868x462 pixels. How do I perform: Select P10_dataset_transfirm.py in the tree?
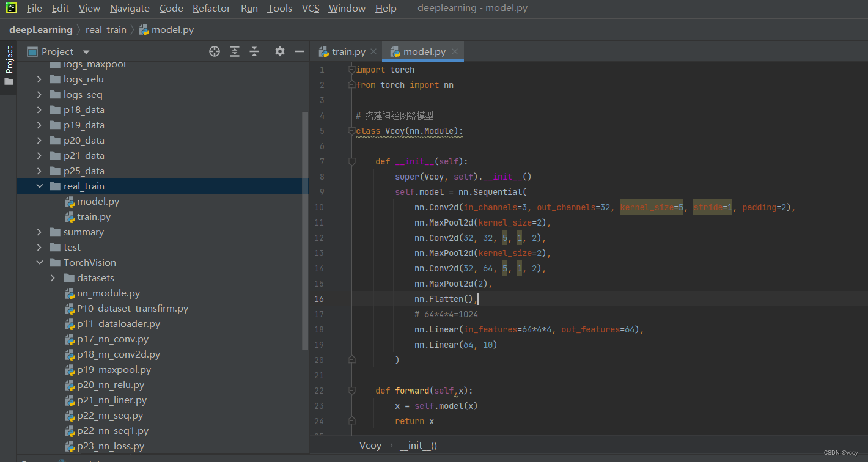[133, 309]
